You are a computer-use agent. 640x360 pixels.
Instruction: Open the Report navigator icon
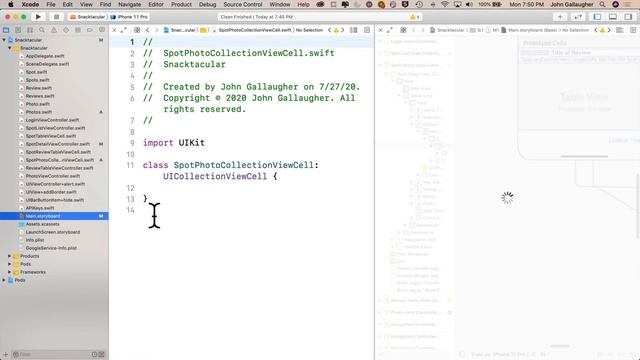pos(102,30)
